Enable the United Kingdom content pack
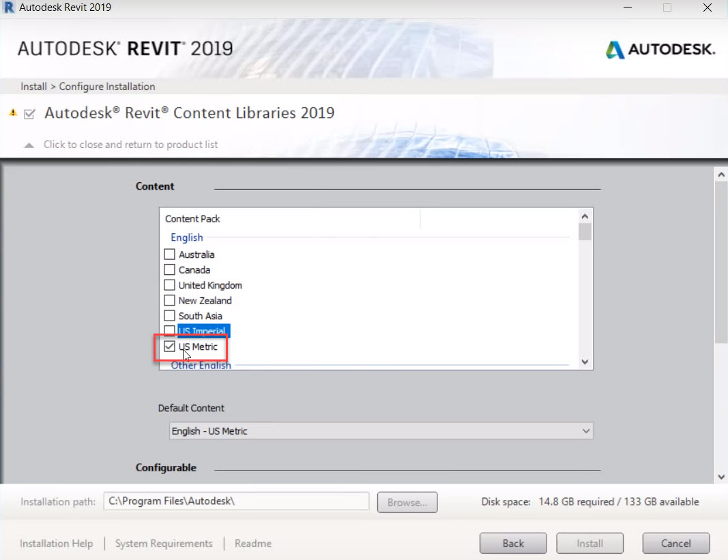The width and height of the screenshot is (728, 560). click(169, 285)
